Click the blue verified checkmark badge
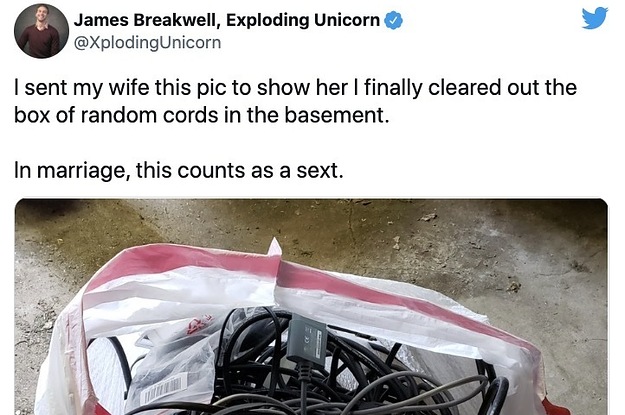Screen dimensions: 625x415 393,20
